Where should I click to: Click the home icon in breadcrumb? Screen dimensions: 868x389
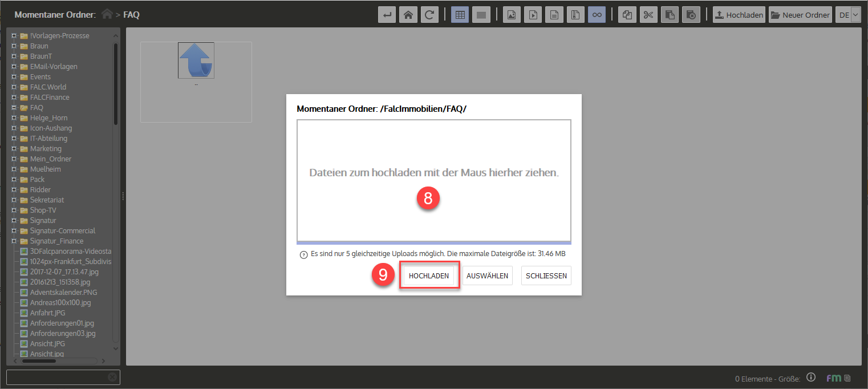point(107,15)
